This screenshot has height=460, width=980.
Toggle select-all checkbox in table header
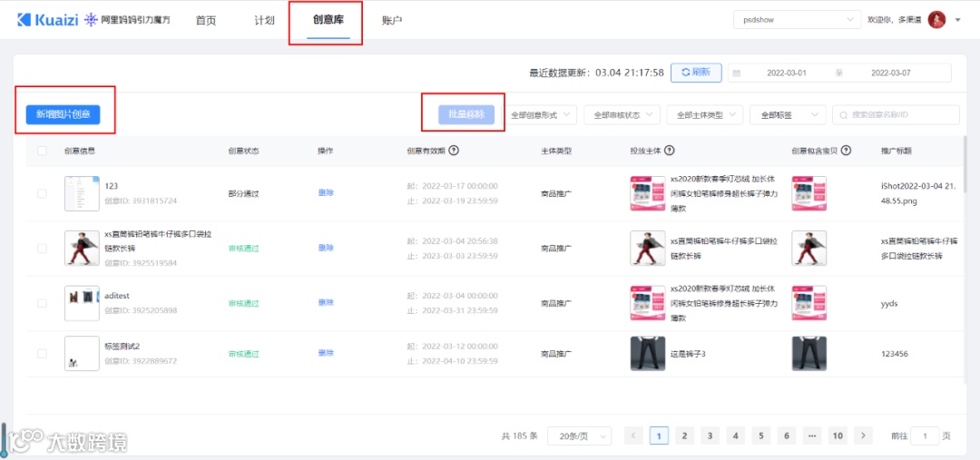point(42,151)
